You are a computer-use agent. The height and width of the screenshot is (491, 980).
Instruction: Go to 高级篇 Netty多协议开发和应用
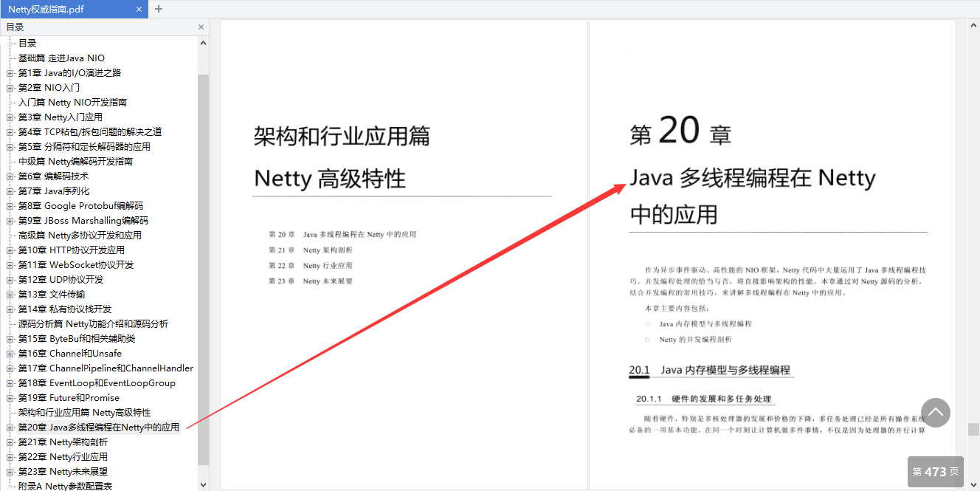80,236
